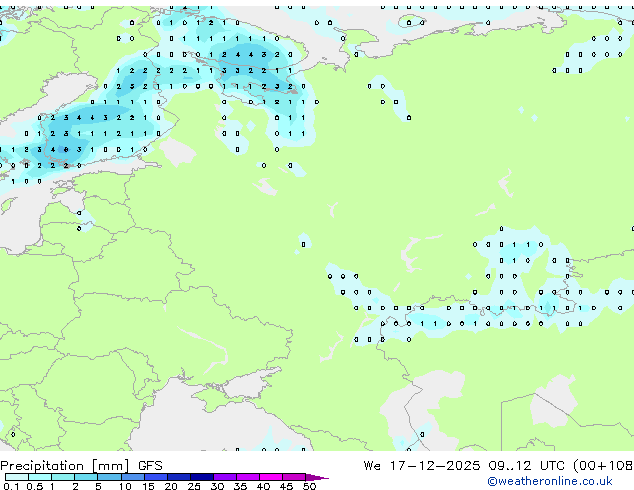Image resolution: width=634 pixels, height=490 pixels.
Task: Click the 45–50 mm legend swatch
Action: pos(294,477)
